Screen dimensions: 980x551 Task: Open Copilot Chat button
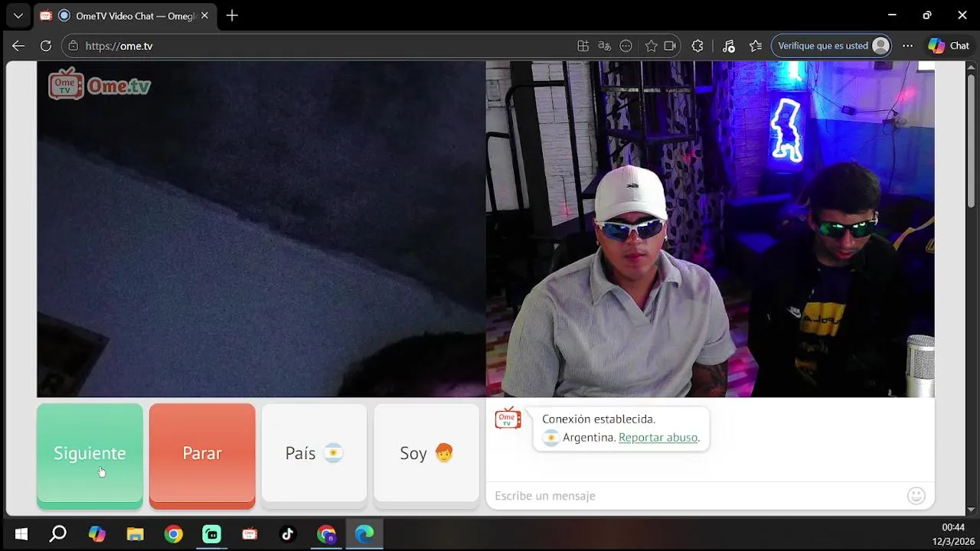point(949,46)
